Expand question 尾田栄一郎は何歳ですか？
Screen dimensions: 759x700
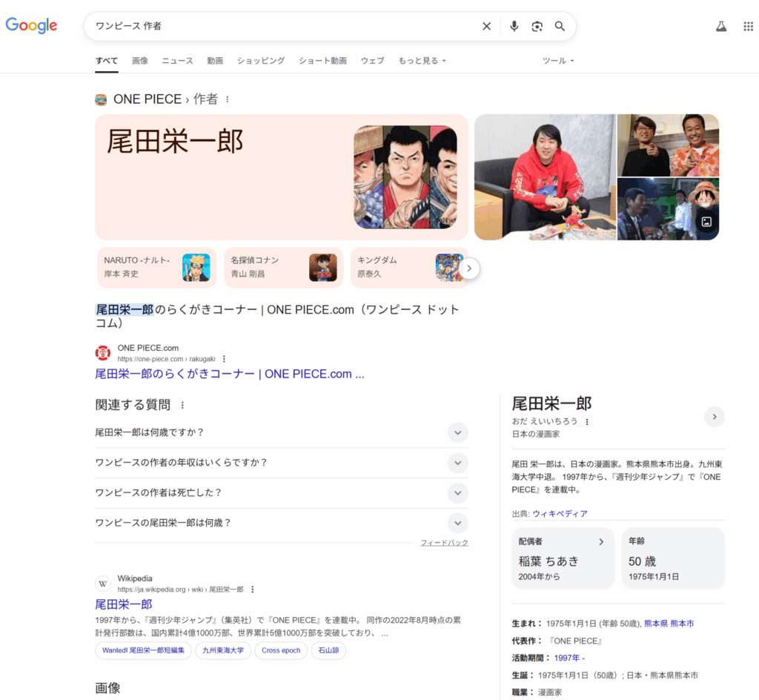pyautogui.click(x=457, y=432)
